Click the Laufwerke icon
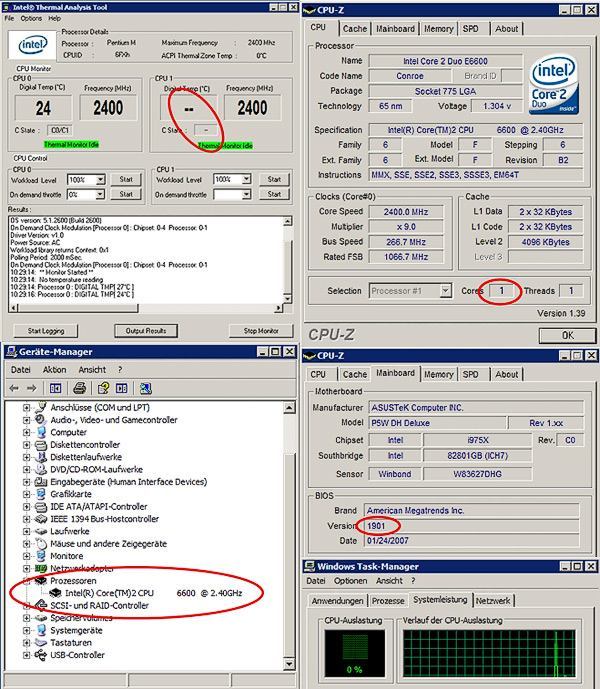The image size is (600, 689). [41, 531]
